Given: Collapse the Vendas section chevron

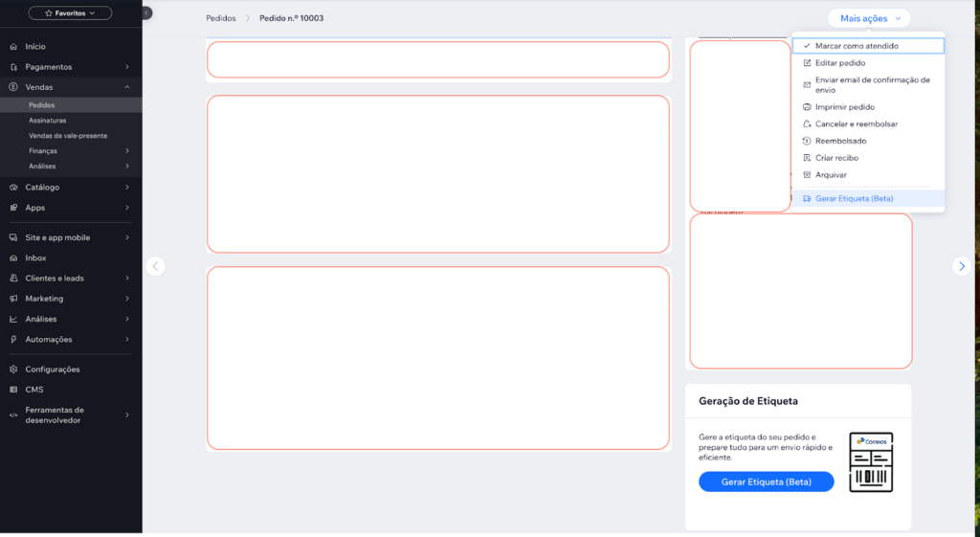Looking at the screenshot, I should coord(127,87).
